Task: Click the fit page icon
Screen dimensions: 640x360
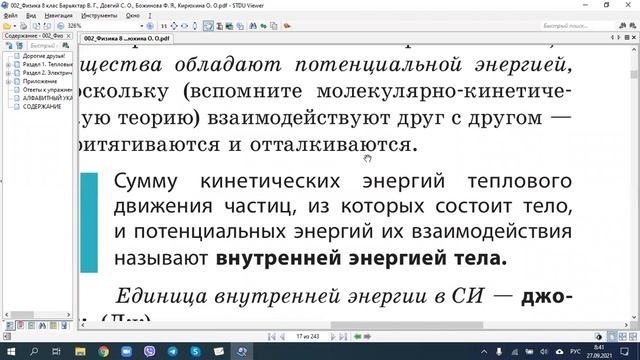Action: point(174,26)
